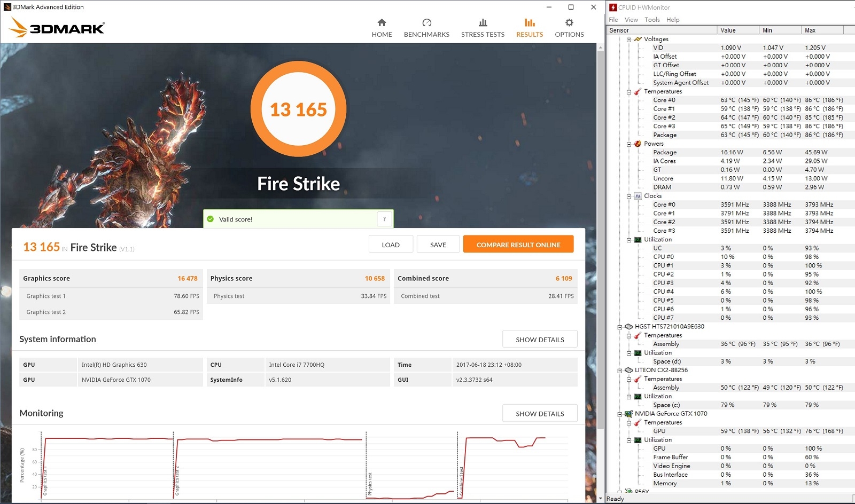Screen dimensions: 855x504
Task: Collapse the Powers tree node
Action: (629, 144)
